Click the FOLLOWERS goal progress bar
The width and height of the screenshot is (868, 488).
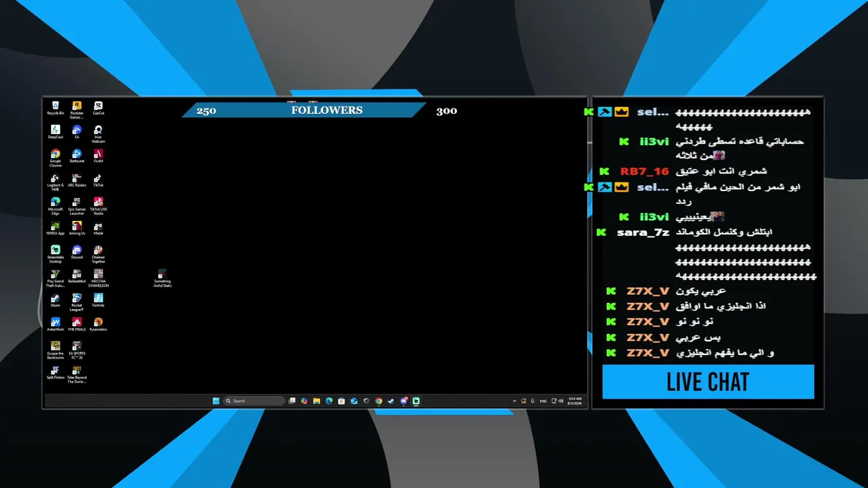304,110
